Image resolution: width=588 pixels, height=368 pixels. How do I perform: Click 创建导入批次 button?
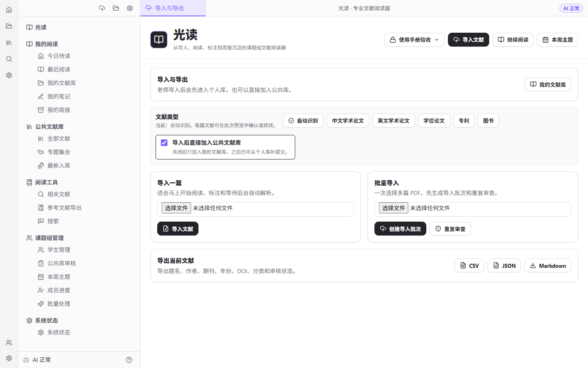pyautogui.click(x=400, y=229)
